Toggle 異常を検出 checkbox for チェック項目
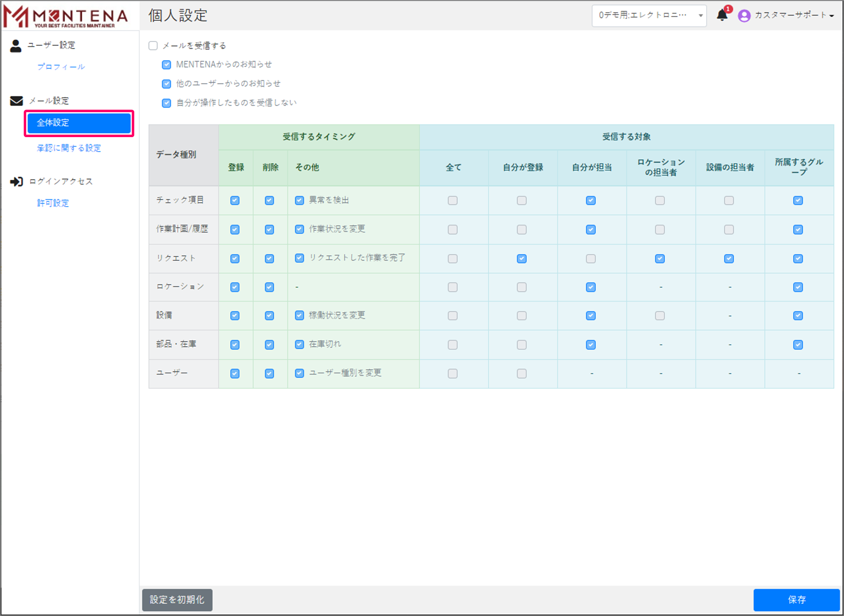The width and height of the screenshot is (844, 616). [x=300, y=200]
